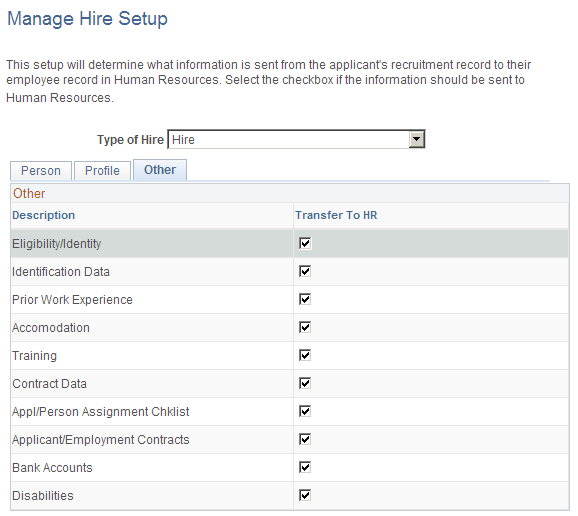The height and width of the screenshot is (516, 578).
Task: Uncheck the Contract Data checkbox
Action: 305,383
